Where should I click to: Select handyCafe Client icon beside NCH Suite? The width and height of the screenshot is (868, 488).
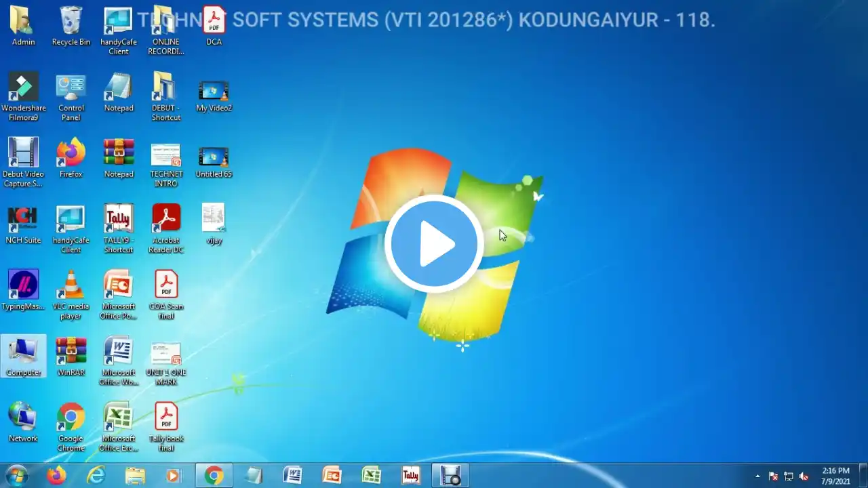click(71, 228)
